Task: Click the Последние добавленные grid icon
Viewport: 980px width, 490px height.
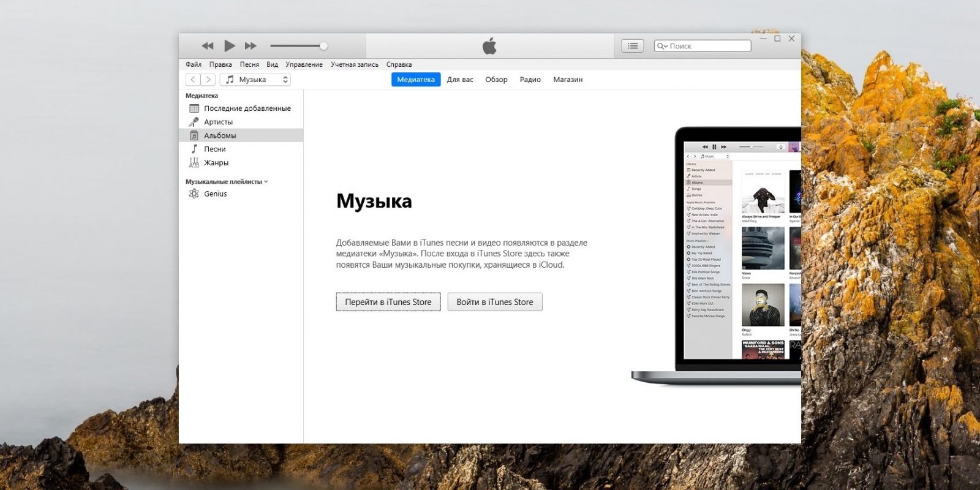Action: 194,108
